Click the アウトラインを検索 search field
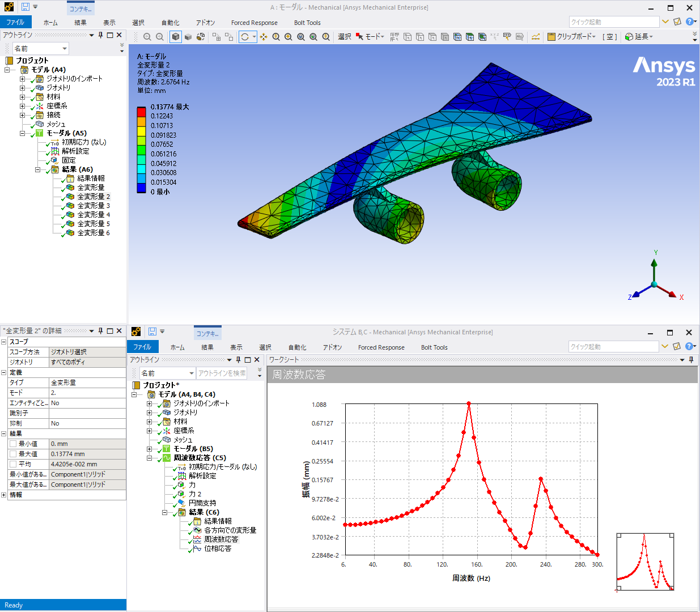The height and width of the screenshot is (612, 700). pos(222,373)
